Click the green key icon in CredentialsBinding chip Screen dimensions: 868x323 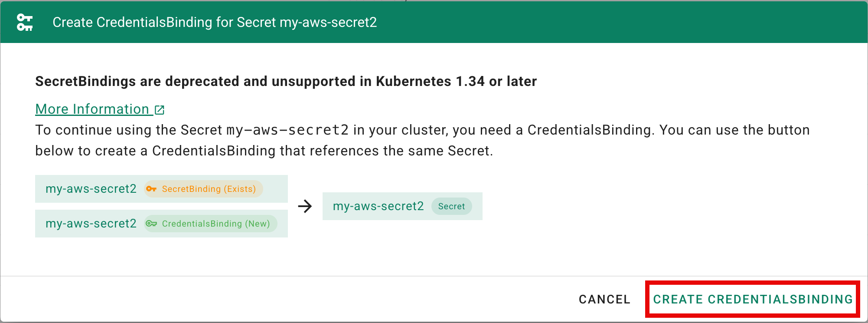click(151, 224)
